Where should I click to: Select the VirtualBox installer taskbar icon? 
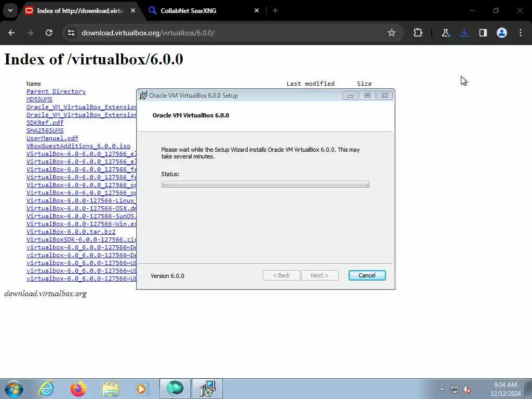[207, 389]
